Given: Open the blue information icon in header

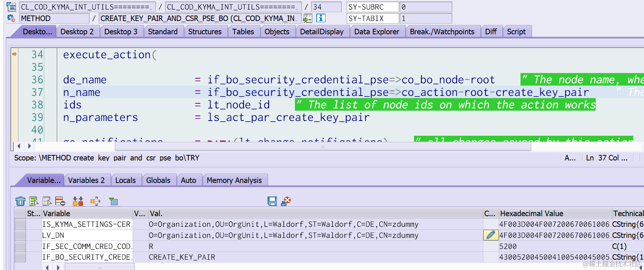Looking at the screenshot, I should [321, 18].
